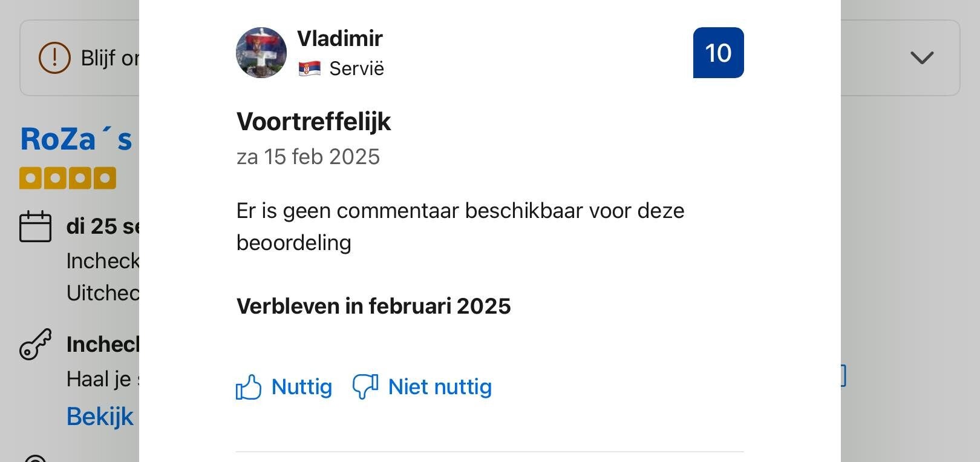Image resolution: width=980 pixels, height=462 pixels.
Task: Open the RoZa's property link
Action: [76, 139]
